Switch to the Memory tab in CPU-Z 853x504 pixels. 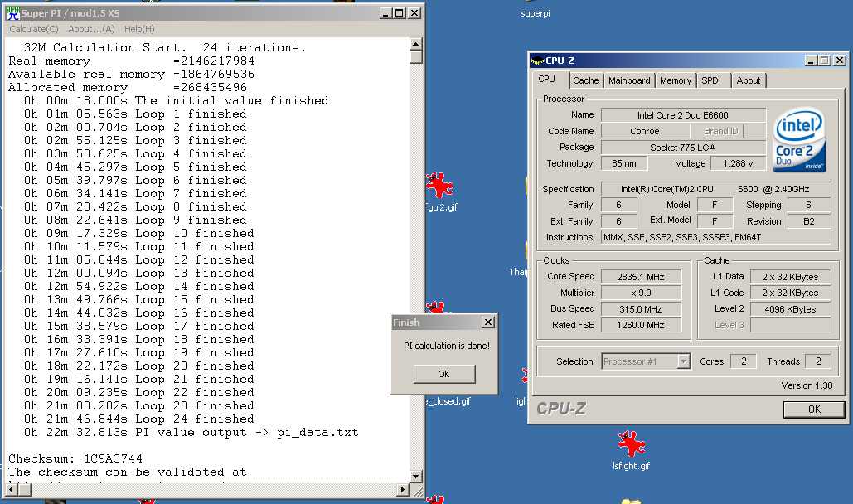point(675,80)
